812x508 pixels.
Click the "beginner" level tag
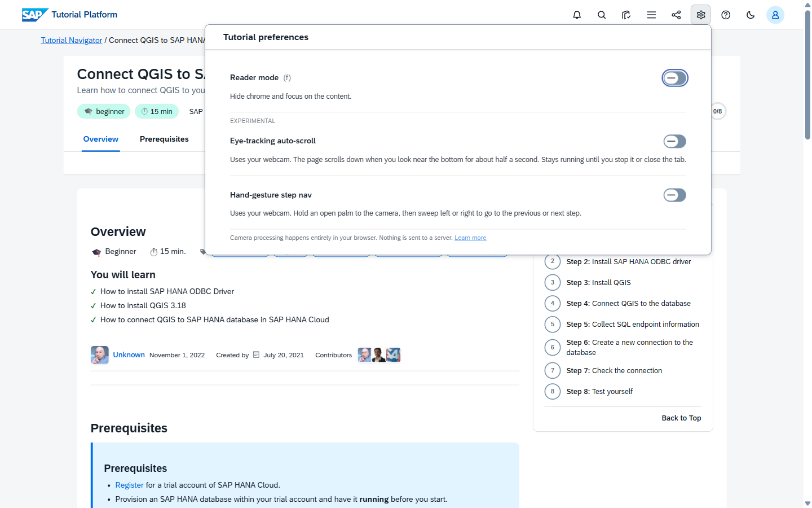[x=104, y=112]
